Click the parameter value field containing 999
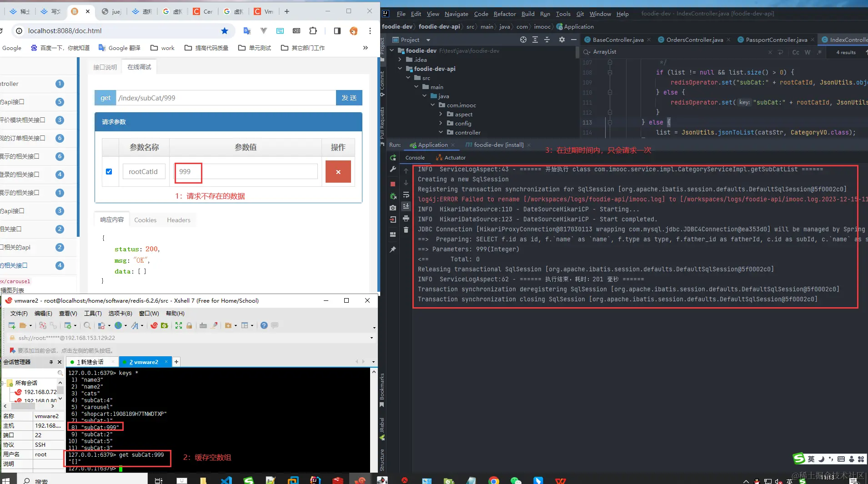 coord(246,172)
